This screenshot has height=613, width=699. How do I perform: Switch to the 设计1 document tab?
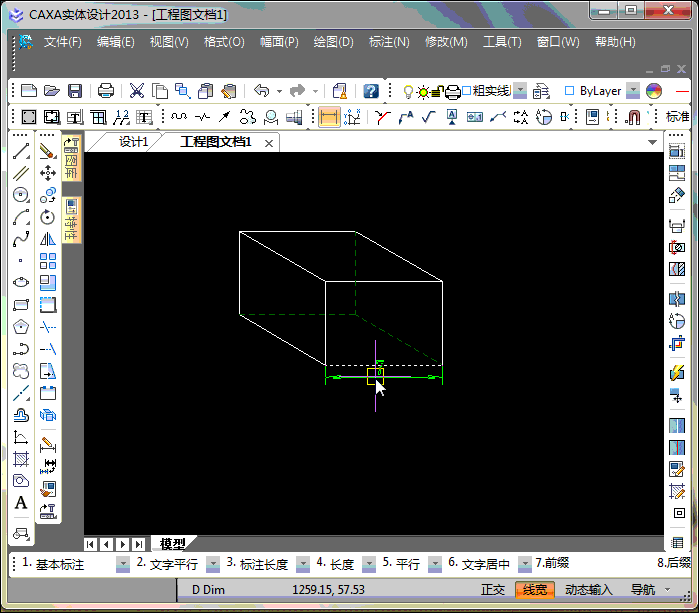pyautogui.click(x=133, y=142)
